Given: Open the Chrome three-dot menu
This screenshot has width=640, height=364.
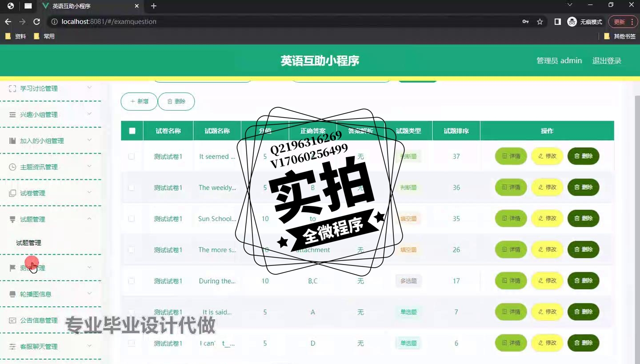Looking at the screenshot, I should tap(632, 22).
